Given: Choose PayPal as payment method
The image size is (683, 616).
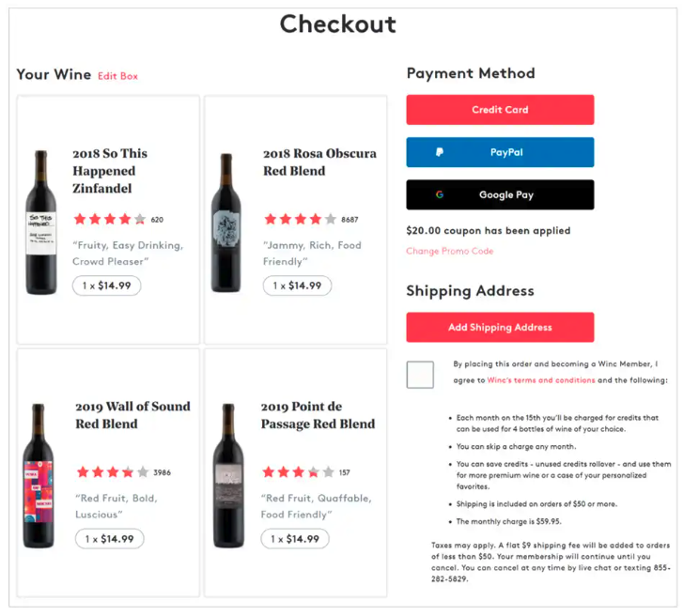Looking at the screenshot, I should click(x=500, y=152).
